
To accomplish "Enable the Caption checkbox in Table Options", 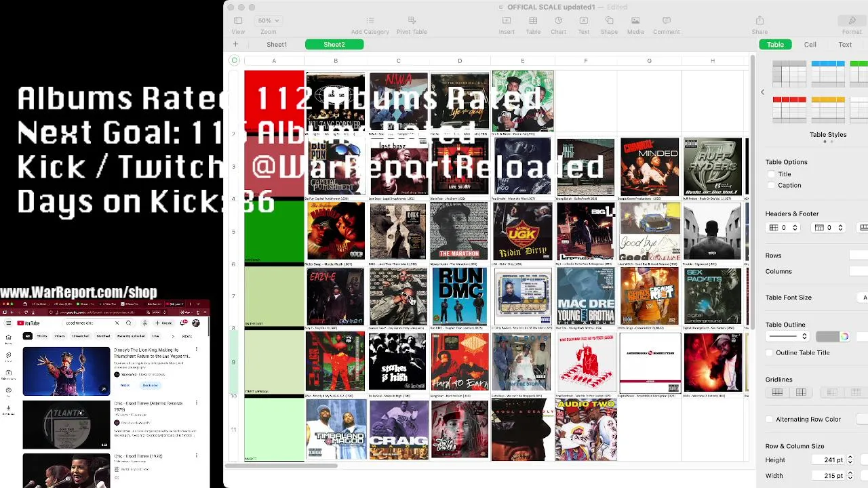I will pos(772,185).
